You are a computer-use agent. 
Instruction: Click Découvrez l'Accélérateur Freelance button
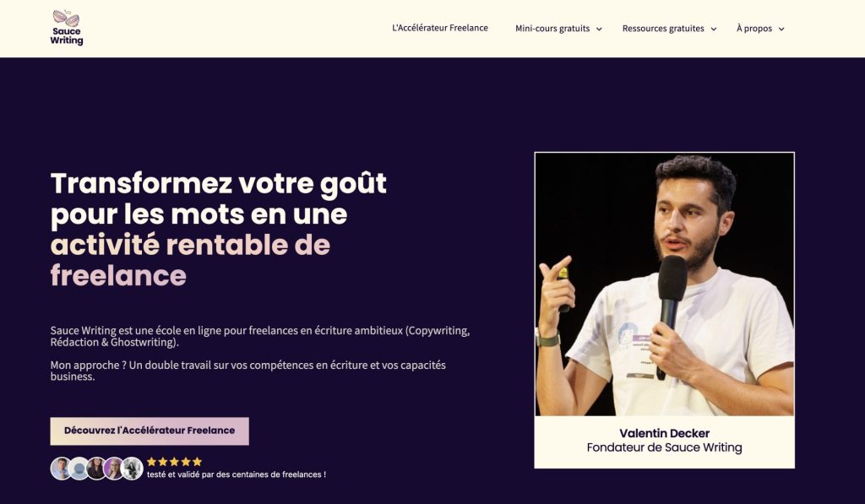click(x=150, y=431)
